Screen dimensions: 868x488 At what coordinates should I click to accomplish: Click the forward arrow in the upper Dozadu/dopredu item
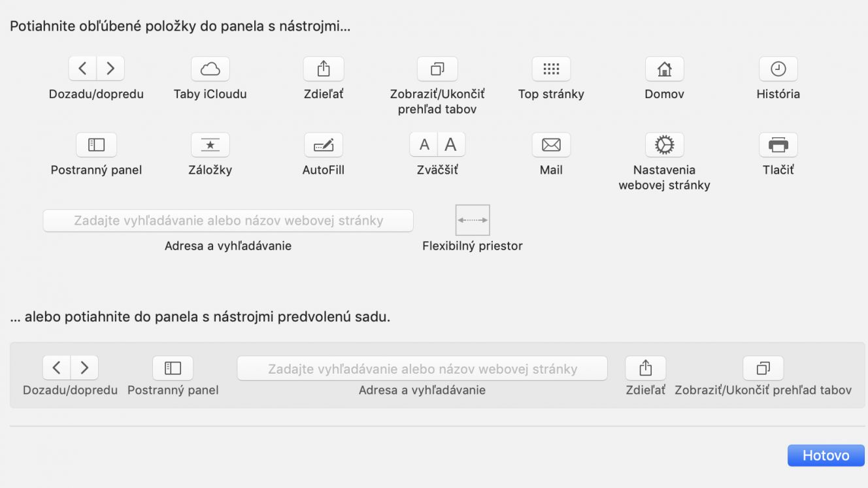pyautogui.click(x=110, y=69)
